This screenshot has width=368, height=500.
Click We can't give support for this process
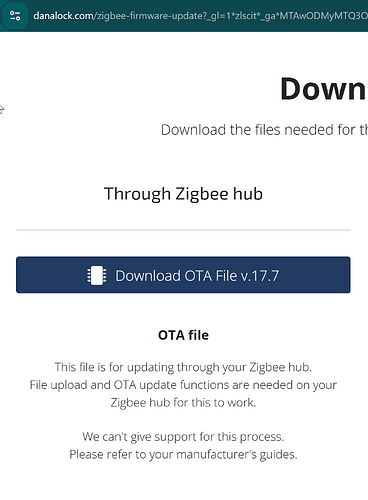coord(183,437)
